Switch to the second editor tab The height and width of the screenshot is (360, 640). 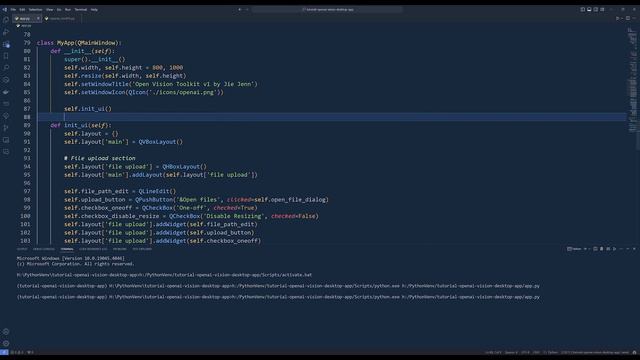point(61,18)
